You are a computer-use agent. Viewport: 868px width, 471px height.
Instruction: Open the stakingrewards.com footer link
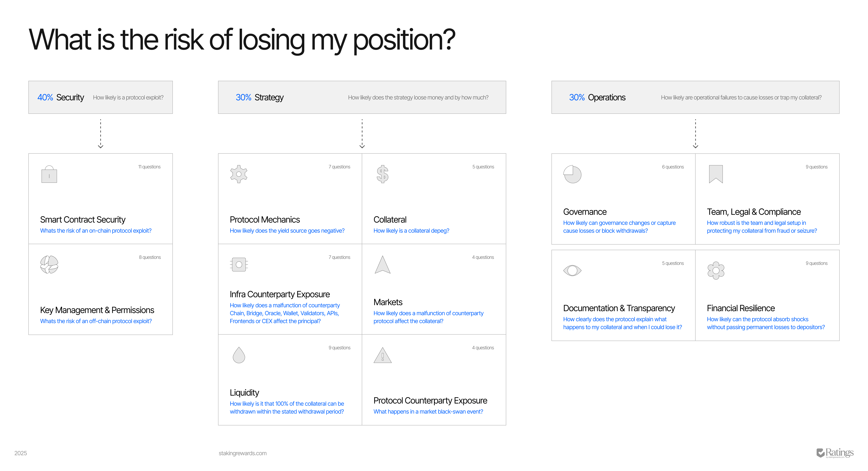pos(242,453)
